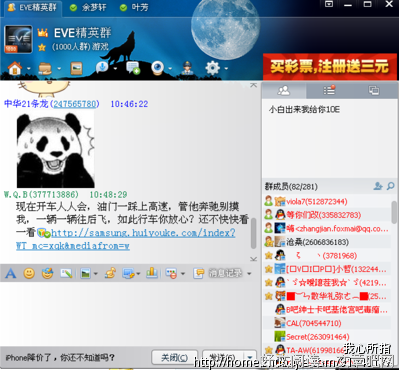Invite new member via add-person icon
The image size is (399, 370).
tap(378, 186)
